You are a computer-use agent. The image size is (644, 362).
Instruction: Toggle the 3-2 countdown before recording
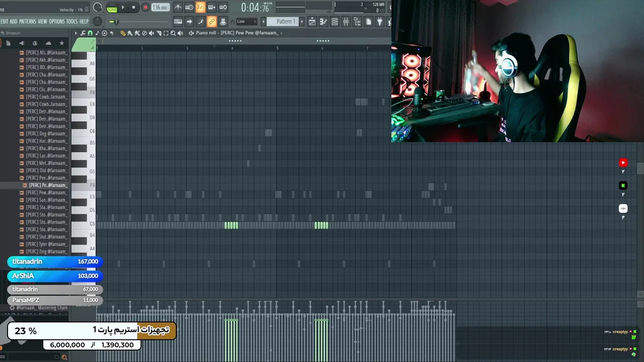click(x=201, y=7)
